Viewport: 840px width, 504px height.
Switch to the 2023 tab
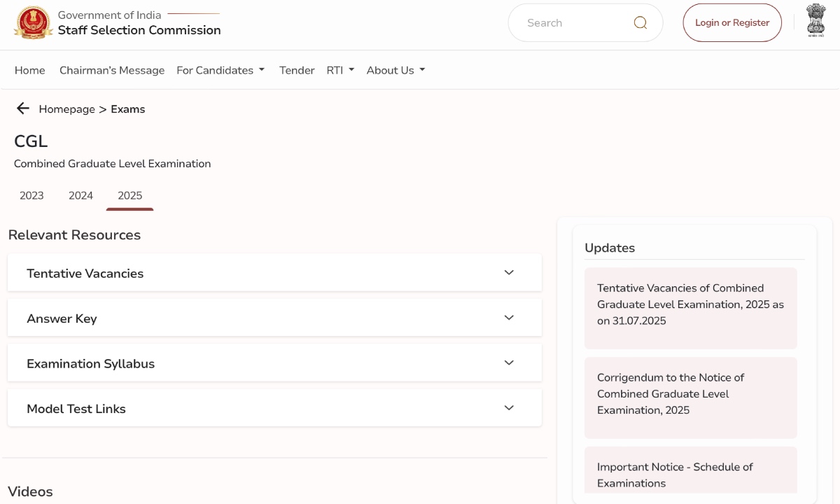pyautogui.click(x=31, y=195)
